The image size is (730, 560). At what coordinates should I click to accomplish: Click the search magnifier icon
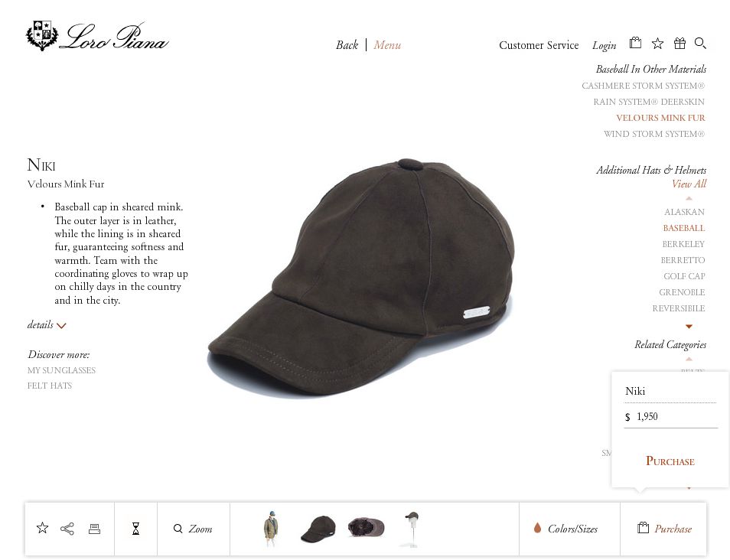click(700, 44)
